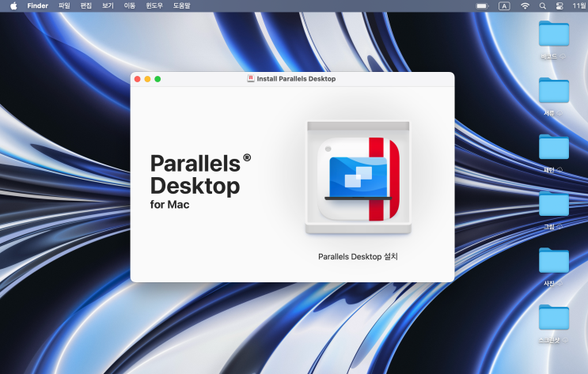Close the Install Parallels Desktop window
This screenshot has height=374, width=588.
coord(137,79)
